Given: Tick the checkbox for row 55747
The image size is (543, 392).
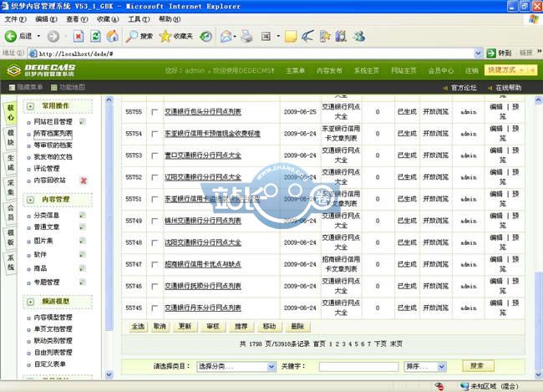Looking at the screenshot, I should pos(155,265).
